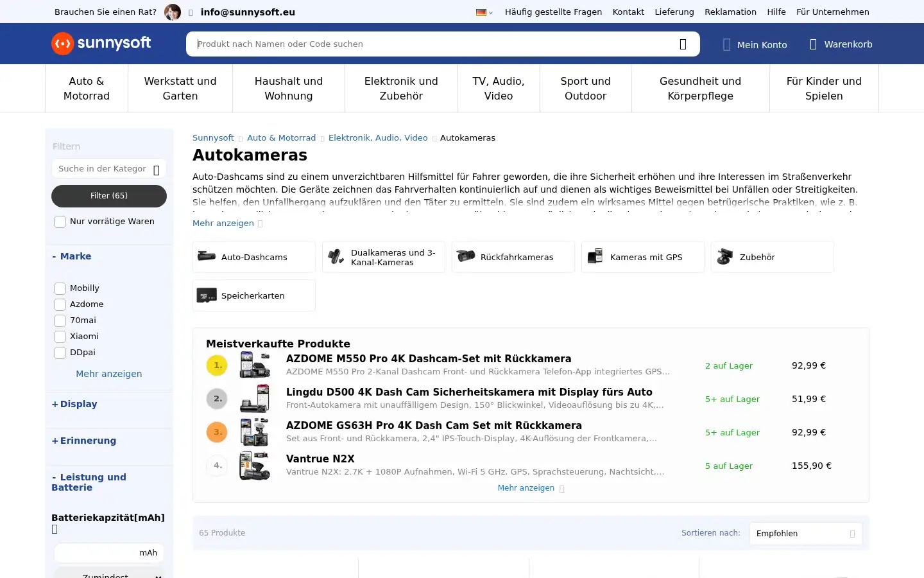Open the Hilfe link
Viewport: 924px width, 578px height.
pos(776,12)
